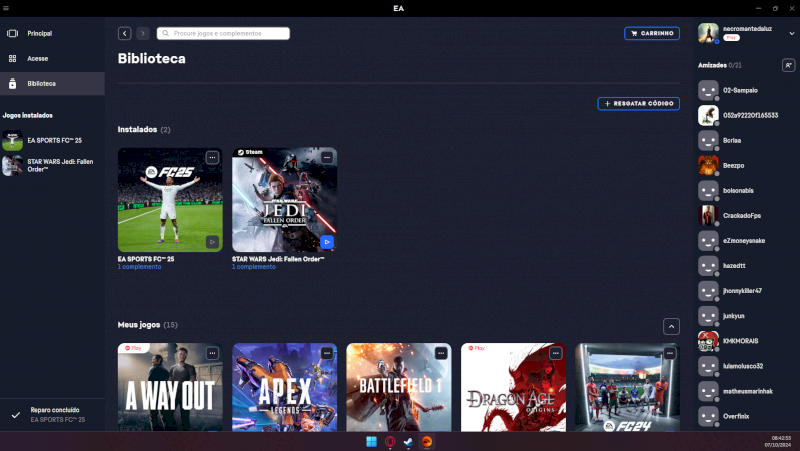Open the EA SPORTS FC 25 cover art
The image size is (800, 451).
[170, 199]
